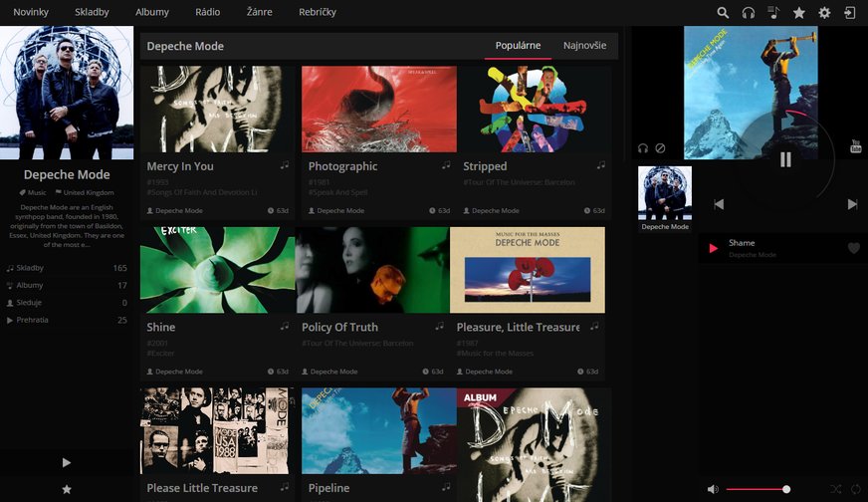This screenshot has width=868, height=502.
Task: Pause the currently playing track
Action: click(x=785, y=159)
